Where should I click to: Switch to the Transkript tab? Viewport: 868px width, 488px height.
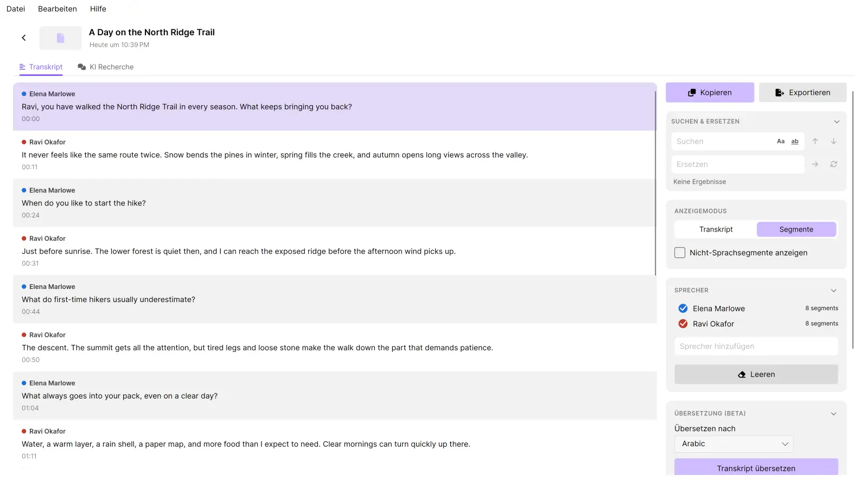click(x=41, y=67)
